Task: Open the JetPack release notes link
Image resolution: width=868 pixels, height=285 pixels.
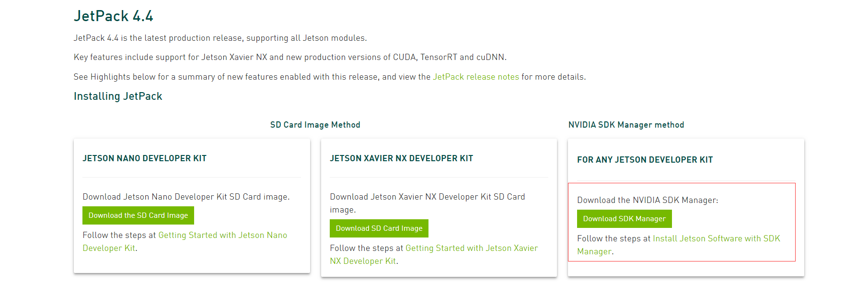Action: tap(475, 77)
